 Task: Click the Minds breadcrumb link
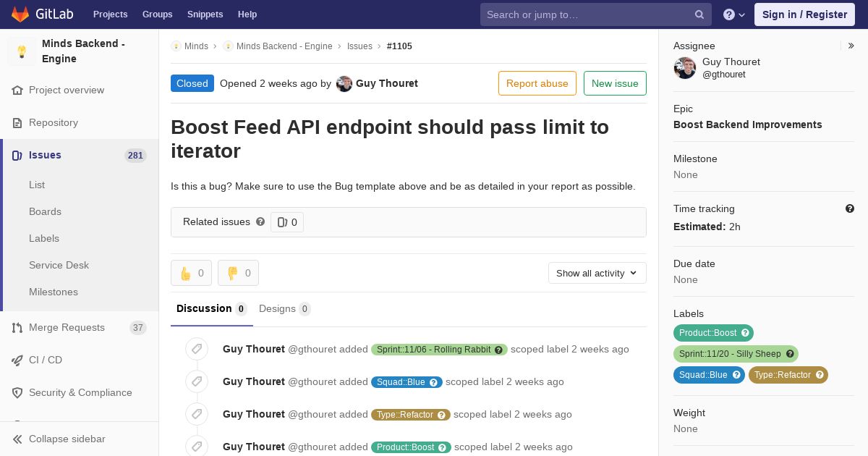(196, 46)
